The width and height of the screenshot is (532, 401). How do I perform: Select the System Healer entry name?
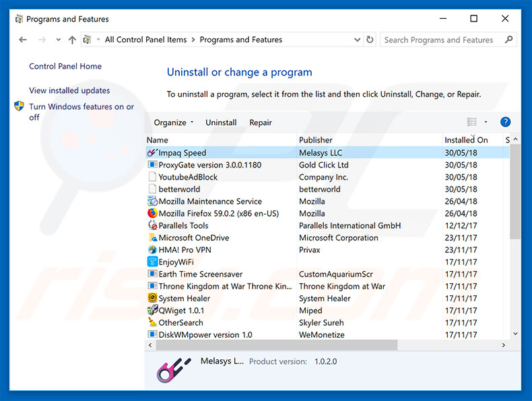[x=185, y=298]
